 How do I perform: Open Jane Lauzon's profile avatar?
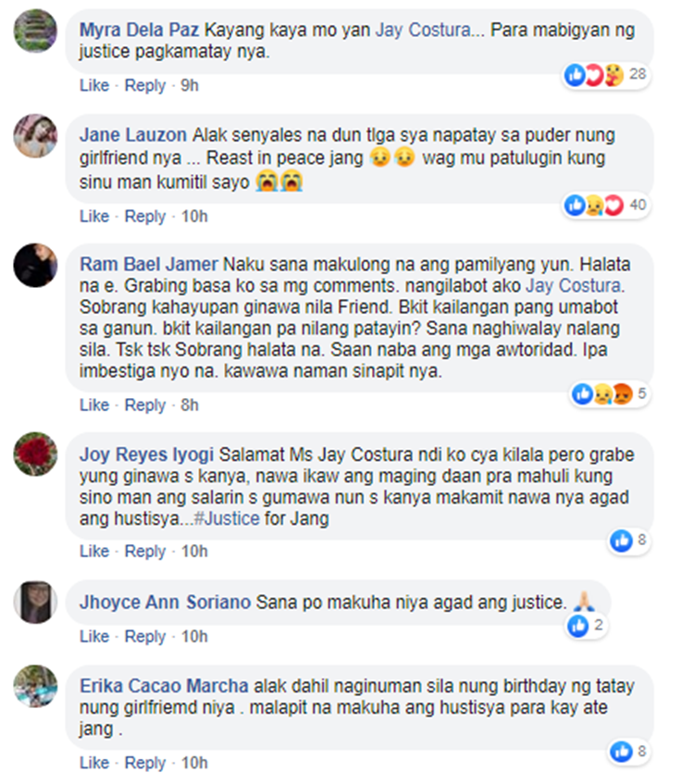[x=35, y=136]
